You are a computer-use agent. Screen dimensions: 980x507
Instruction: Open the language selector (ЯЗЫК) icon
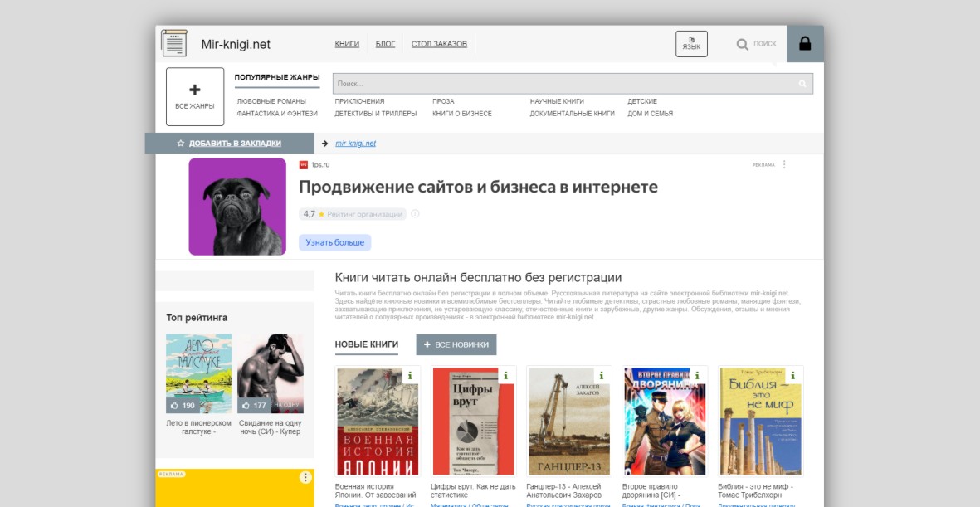coord(691,44)
